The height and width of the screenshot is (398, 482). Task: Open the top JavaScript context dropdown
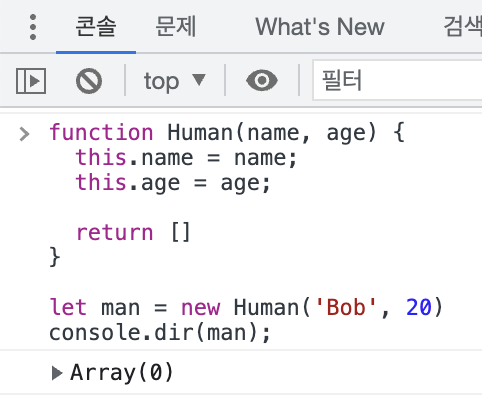(x=175, y=81)
